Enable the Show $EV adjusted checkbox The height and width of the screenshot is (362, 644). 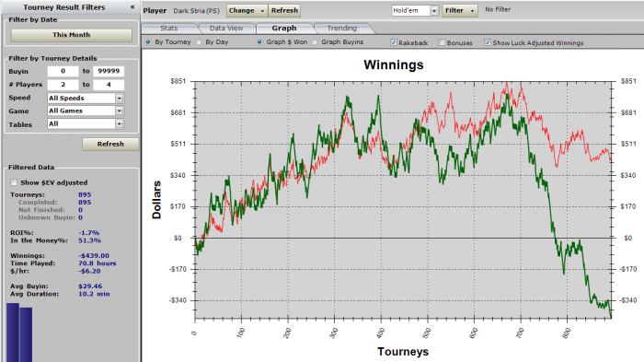coord(14,182)
